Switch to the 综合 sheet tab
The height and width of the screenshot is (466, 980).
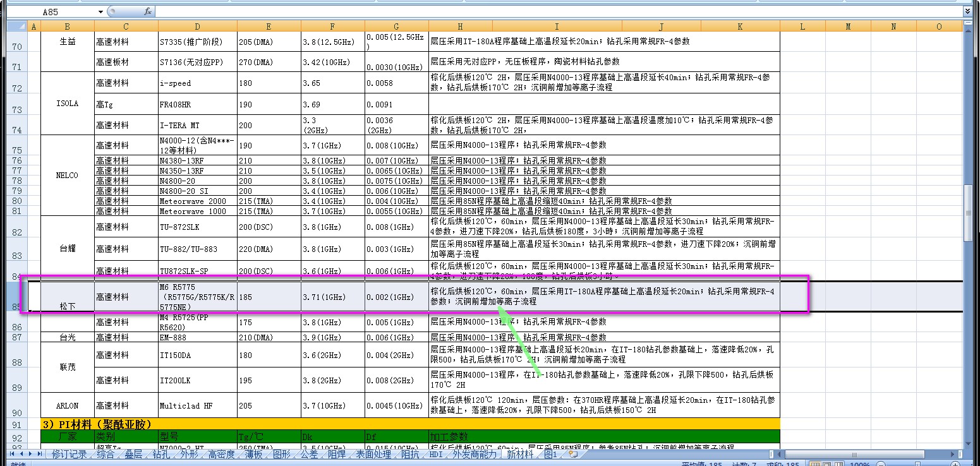click(106, 454)
